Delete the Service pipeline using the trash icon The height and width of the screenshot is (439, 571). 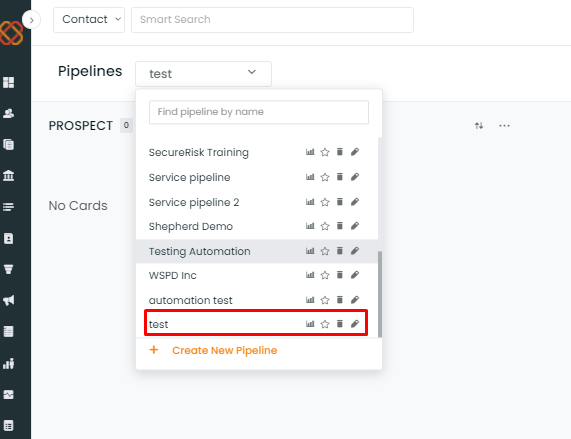click(339, 177)
